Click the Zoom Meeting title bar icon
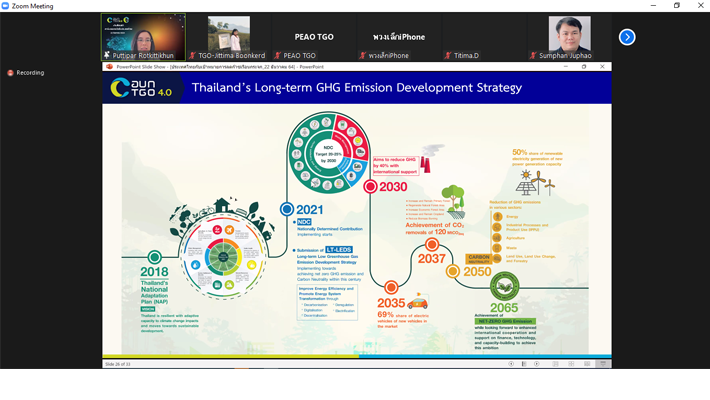Screen dimensions: 710x400 click(7, 6)
